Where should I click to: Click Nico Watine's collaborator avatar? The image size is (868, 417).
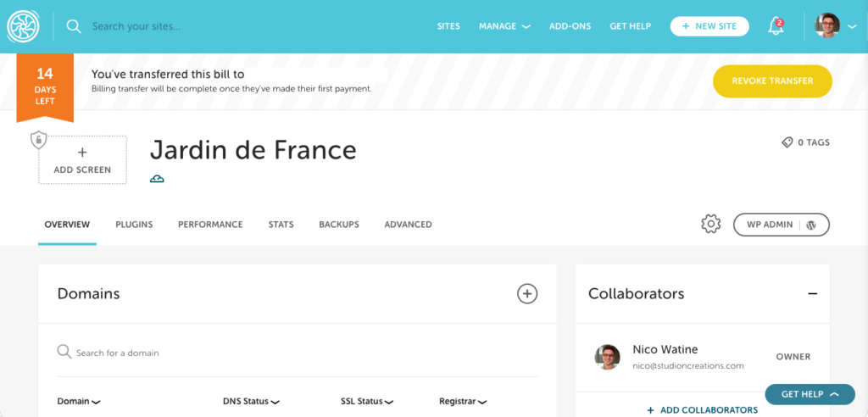607,357
